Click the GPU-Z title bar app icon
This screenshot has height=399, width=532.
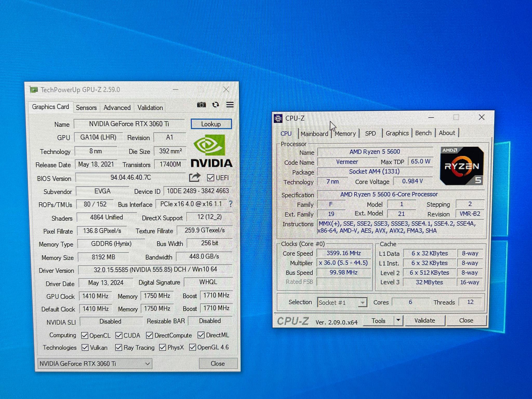[x=34, y=90]
